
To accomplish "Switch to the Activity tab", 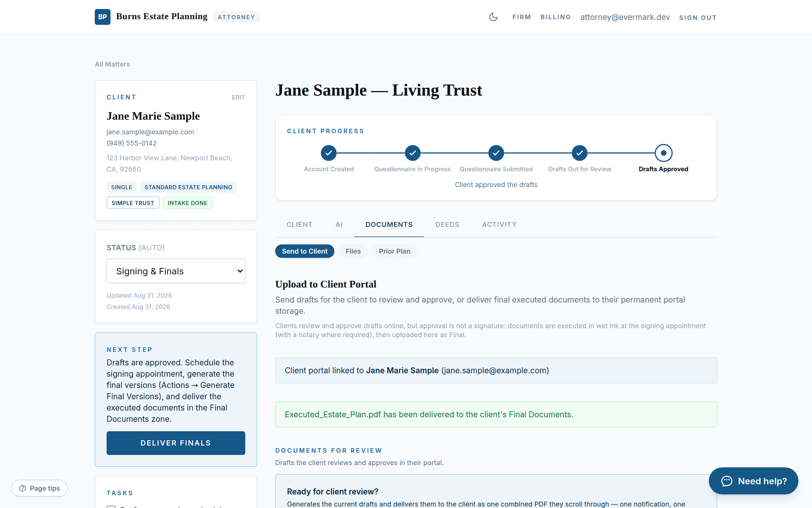I will click(x=499, y=225).
